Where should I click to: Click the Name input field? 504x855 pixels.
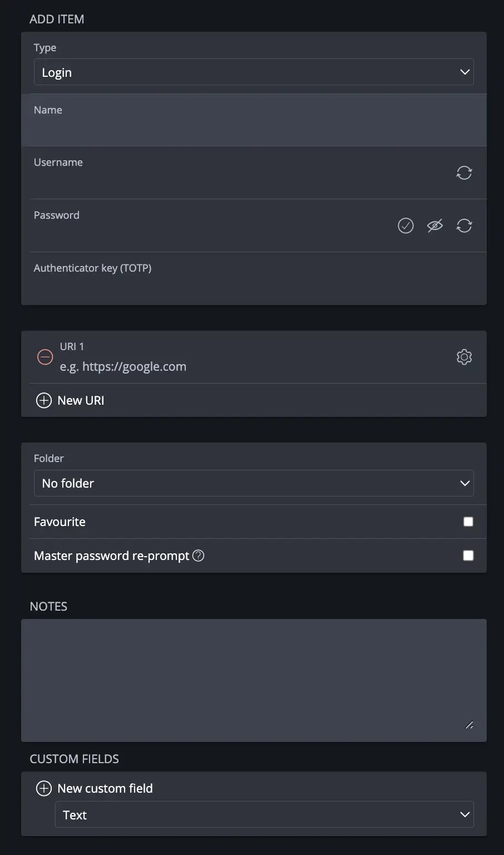pos(254,129)
